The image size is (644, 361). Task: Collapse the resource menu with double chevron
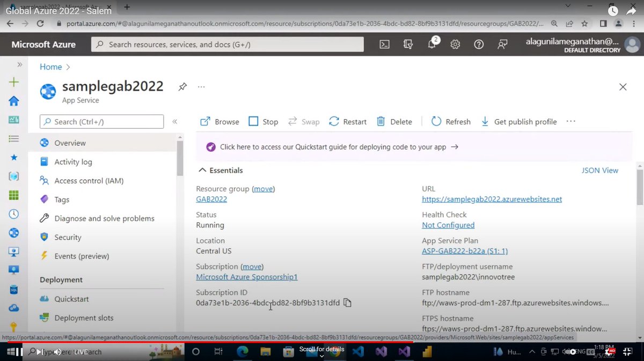pos(175,122)
